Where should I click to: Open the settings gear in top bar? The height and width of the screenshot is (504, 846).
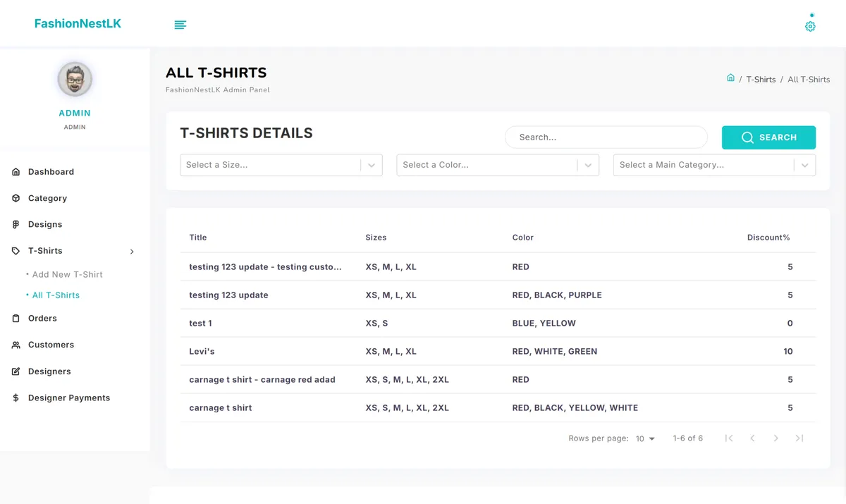(x=809, y=25)
